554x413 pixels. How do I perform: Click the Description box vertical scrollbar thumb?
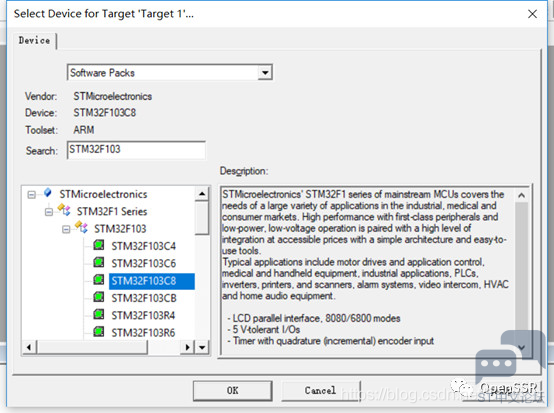pos(521,272)
